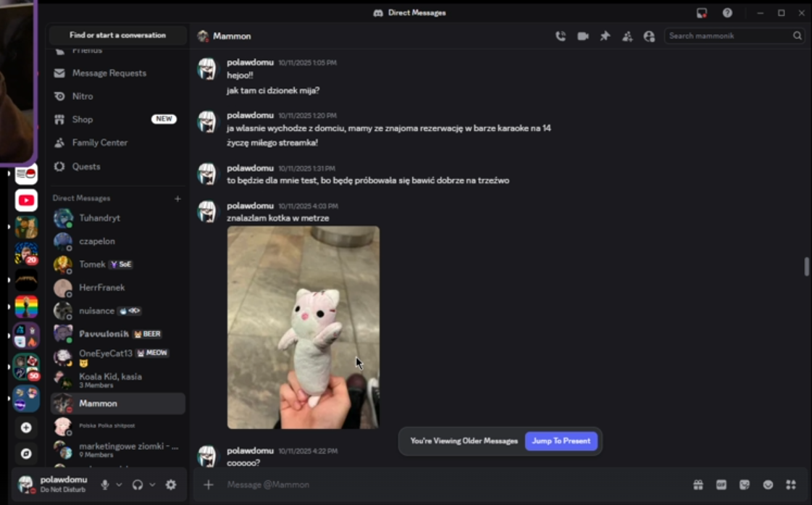
Task: Start a voice call with Mammon
Action: coord(561,36)
